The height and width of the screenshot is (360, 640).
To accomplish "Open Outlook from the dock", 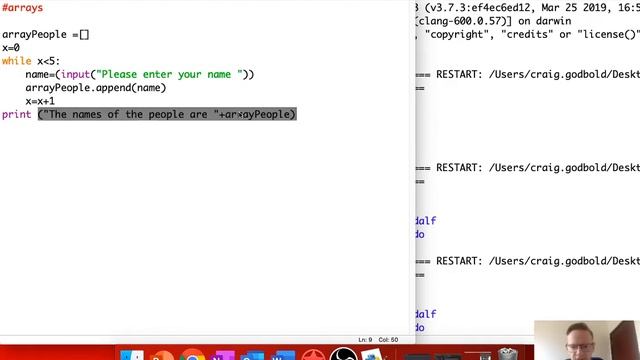I will click(x=253, y=355).
